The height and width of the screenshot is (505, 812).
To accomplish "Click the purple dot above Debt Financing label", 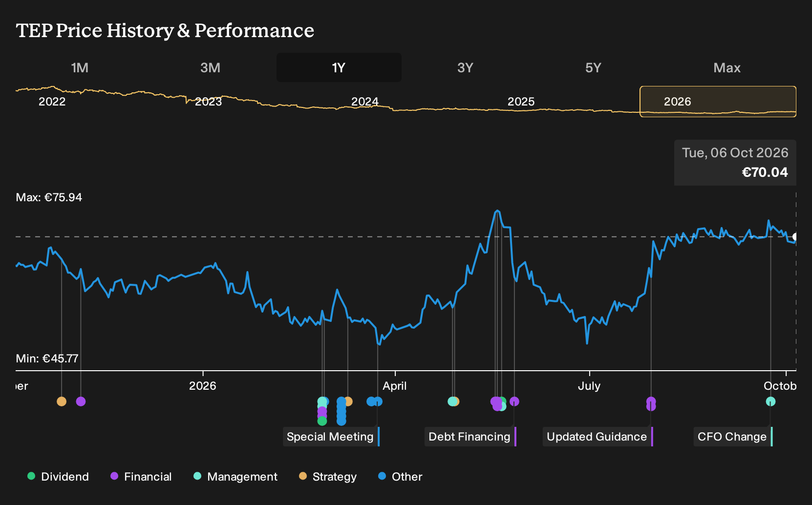I will tap(514, 401).
